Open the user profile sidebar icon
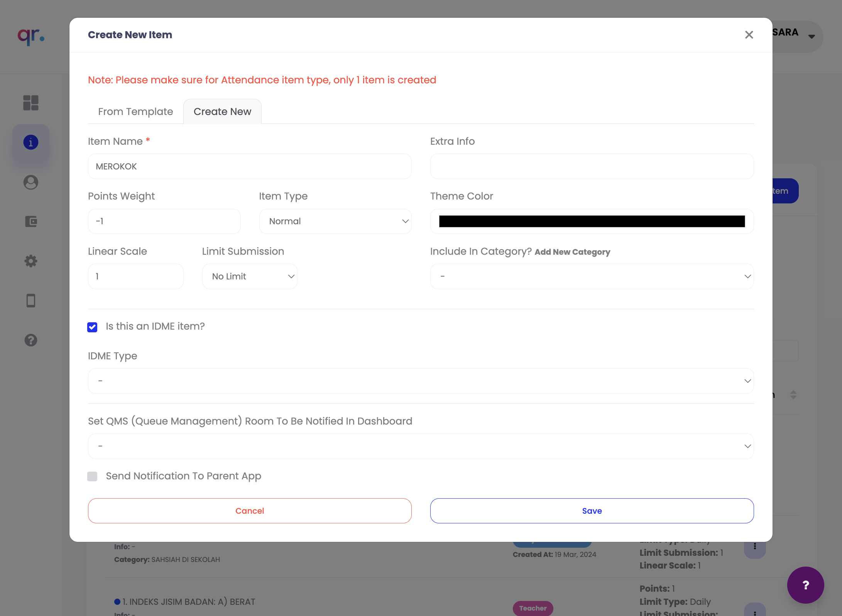842x616 pixels. [31, 182]
